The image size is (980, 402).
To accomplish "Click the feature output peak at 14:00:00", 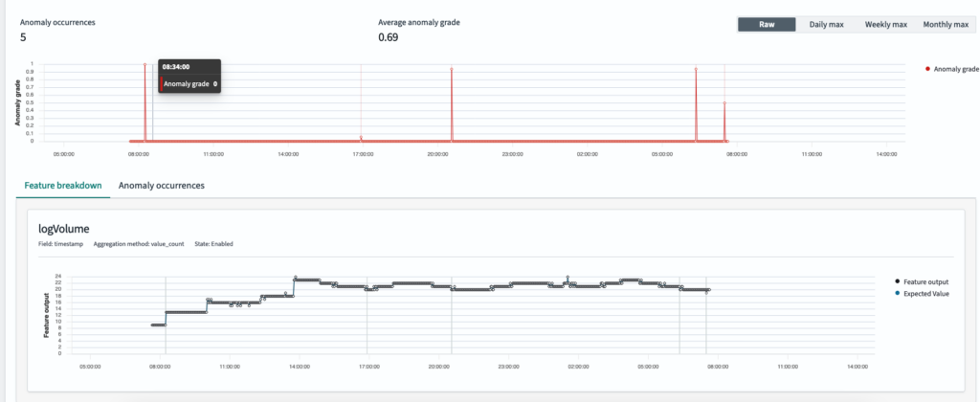I will point(295,277).
